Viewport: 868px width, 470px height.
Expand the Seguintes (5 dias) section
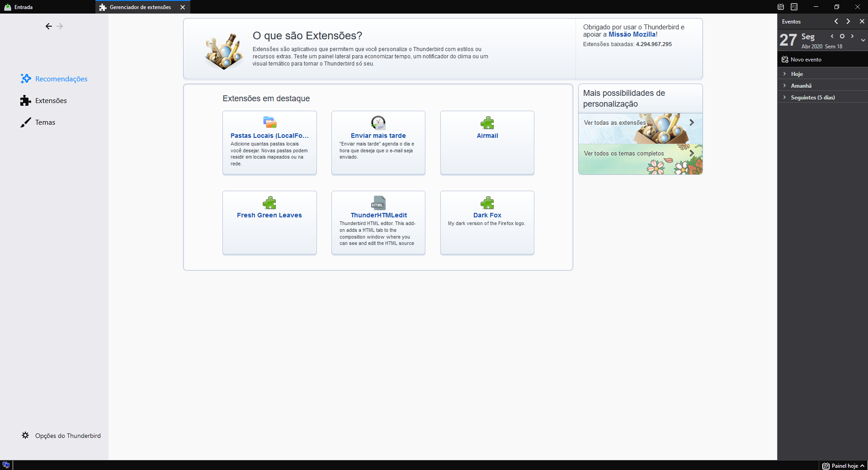(x=785, y=97)
